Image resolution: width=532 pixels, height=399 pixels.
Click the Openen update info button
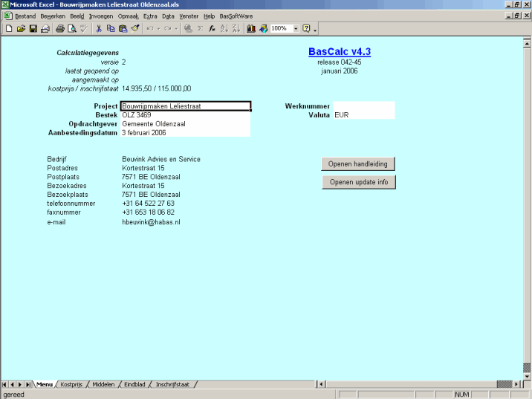[x=358, y=182]
